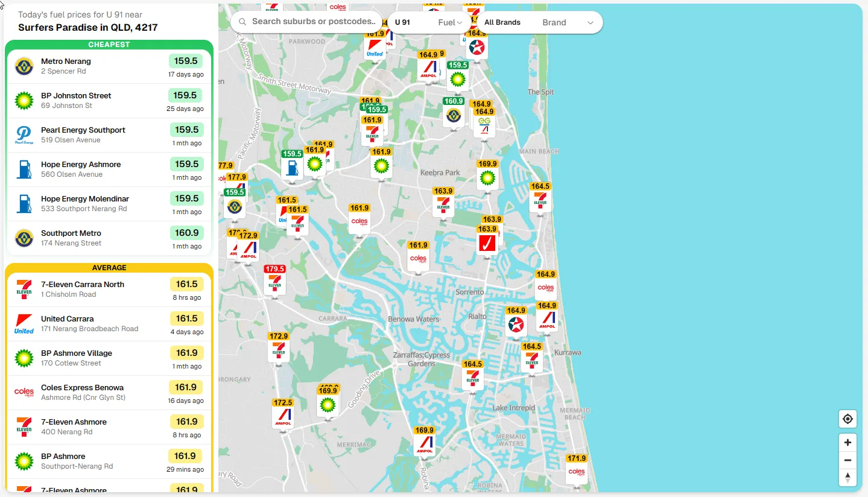Click Hope Energy Molendinar pump icon
This screenshot has width=868, height=497.
point(24,204)
